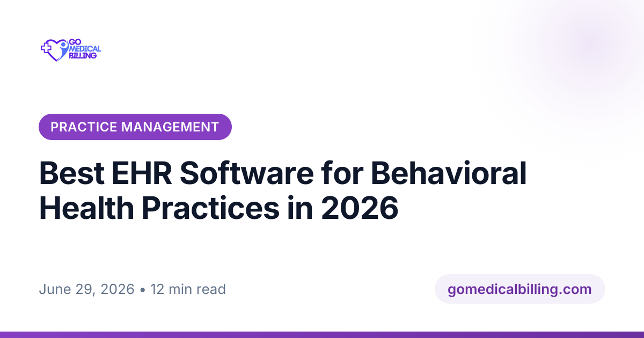The width and height of the screenshot is (644, 338).
Task: Select the Practice Management category badge
Action: click(135, 127)
